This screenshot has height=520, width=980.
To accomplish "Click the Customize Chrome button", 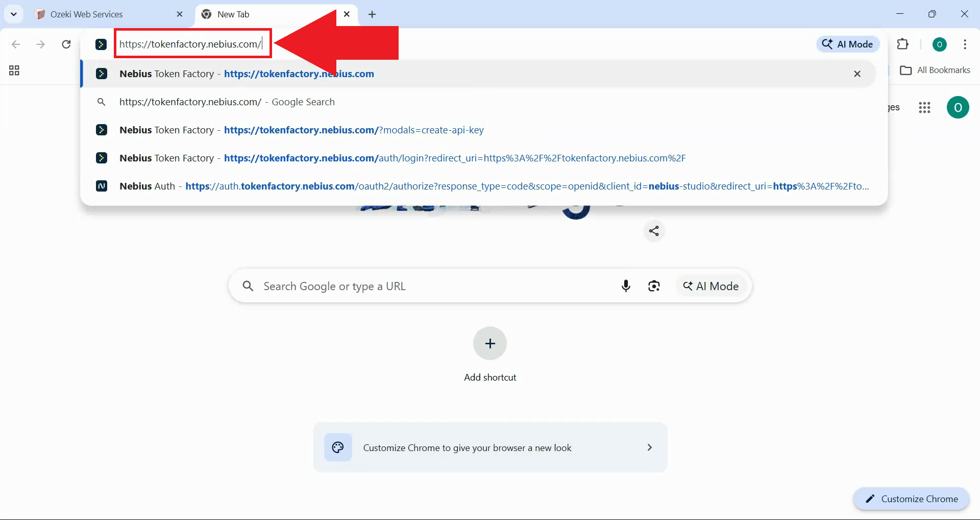I will (911, 499).
